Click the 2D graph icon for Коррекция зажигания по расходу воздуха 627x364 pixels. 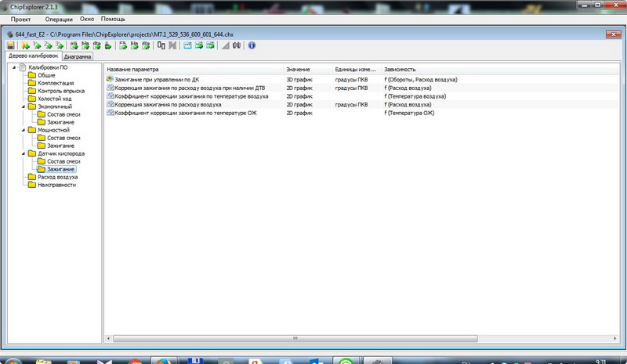[x=111, y=104]
